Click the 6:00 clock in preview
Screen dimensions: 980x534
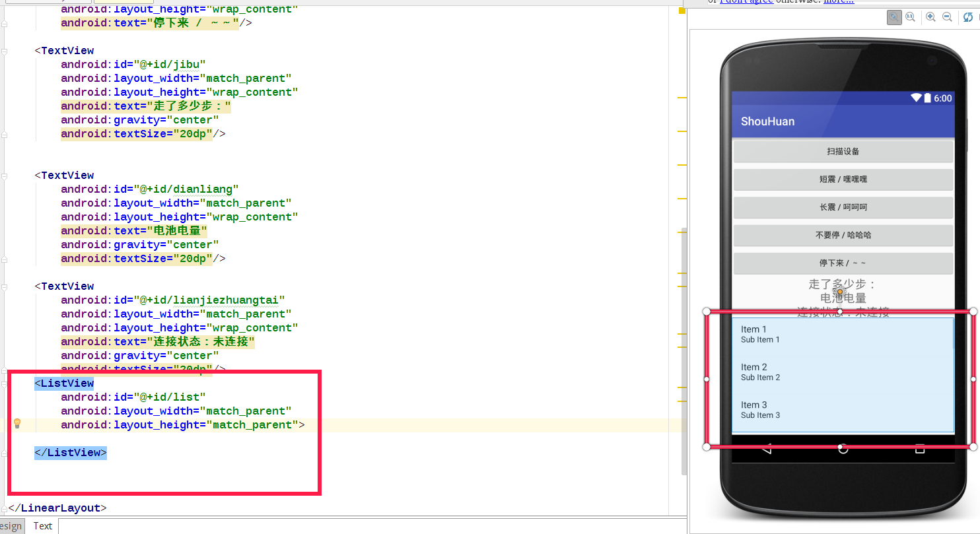point(943,98)
